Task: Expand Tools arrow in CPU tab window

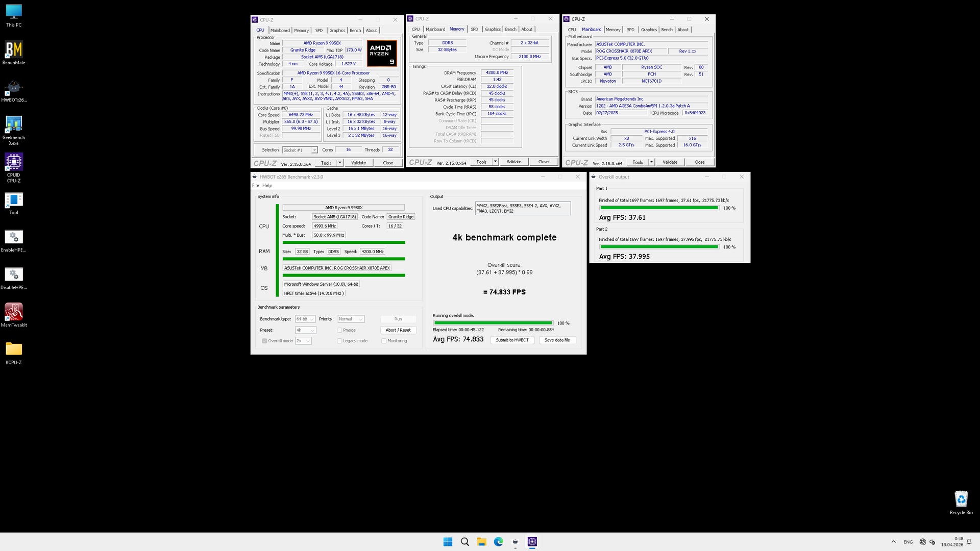Action: pyautogui.click(x=340, y=163)
